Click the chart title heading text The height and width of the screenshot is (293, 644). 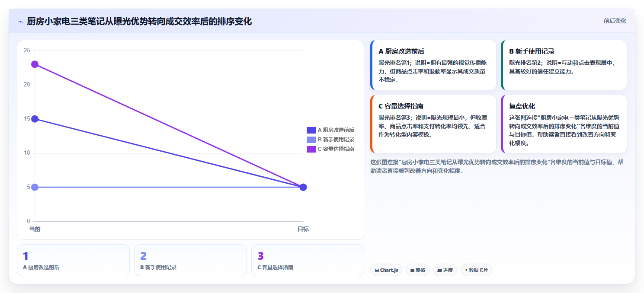coord(139,21)
